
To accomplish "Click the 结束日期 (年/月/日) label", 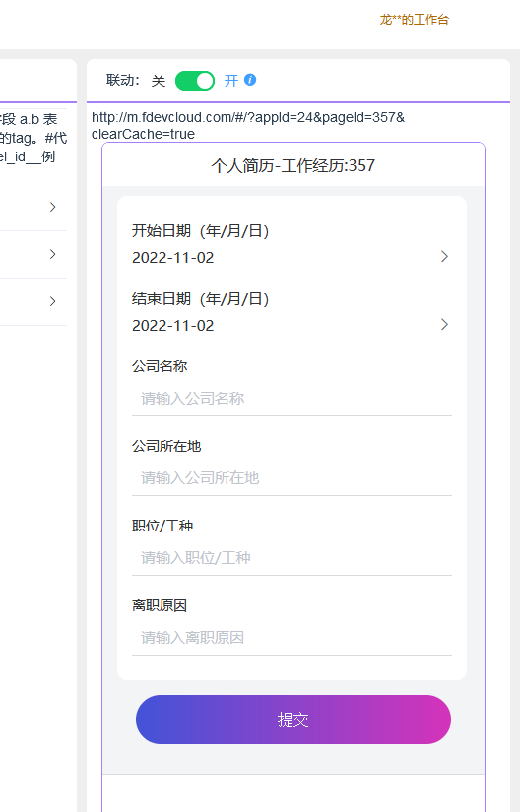I will coord(201,299).
